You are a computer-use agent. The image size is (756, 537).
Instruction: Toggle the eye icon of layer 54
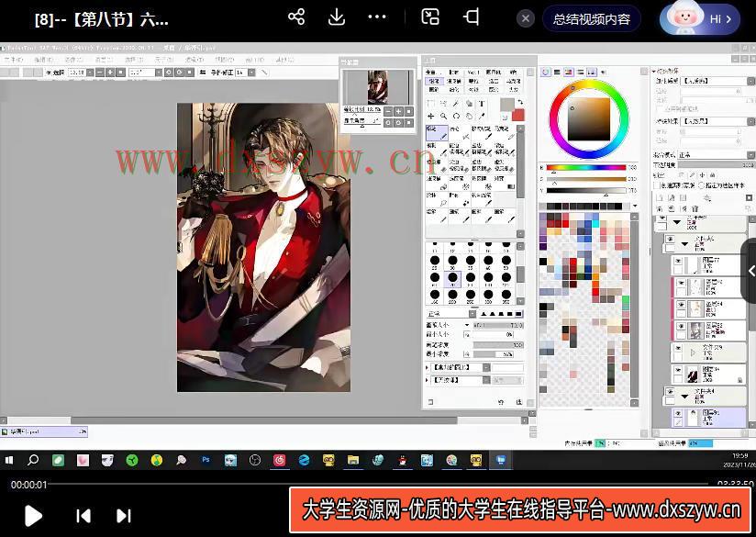(x=680, y=305)
